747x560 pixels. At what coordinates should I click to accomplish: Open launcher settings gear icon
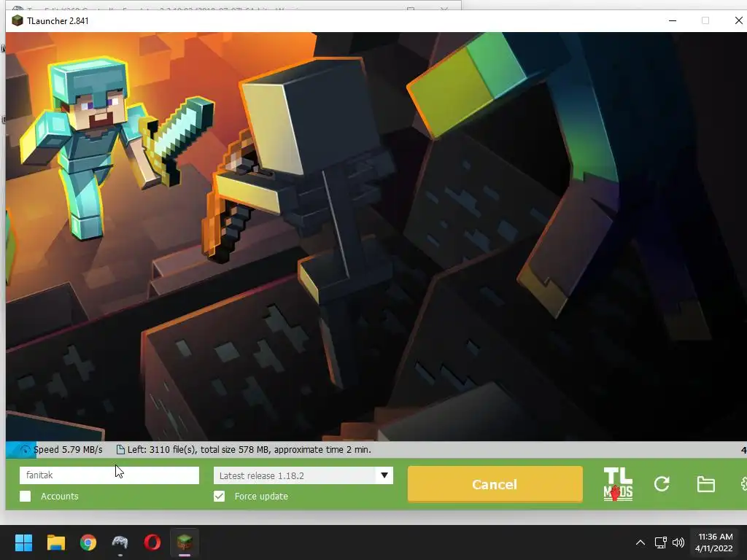(x=743, y=484)
